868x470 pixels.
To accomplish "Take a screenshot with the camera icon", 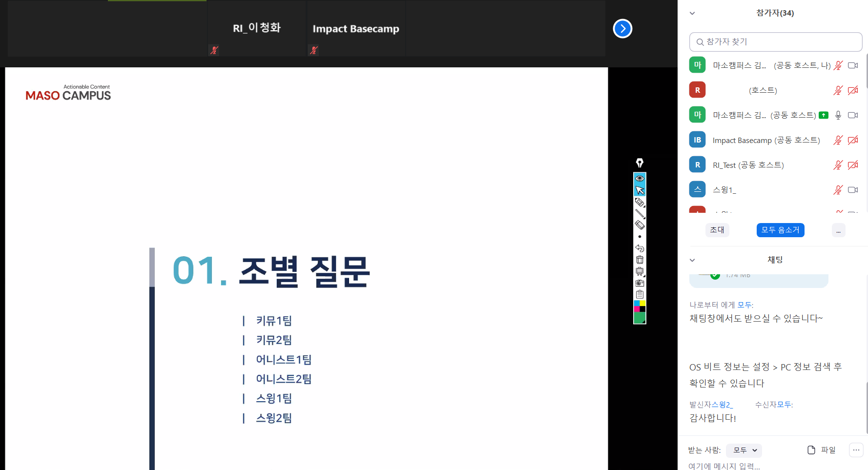I will click(640, 283).
